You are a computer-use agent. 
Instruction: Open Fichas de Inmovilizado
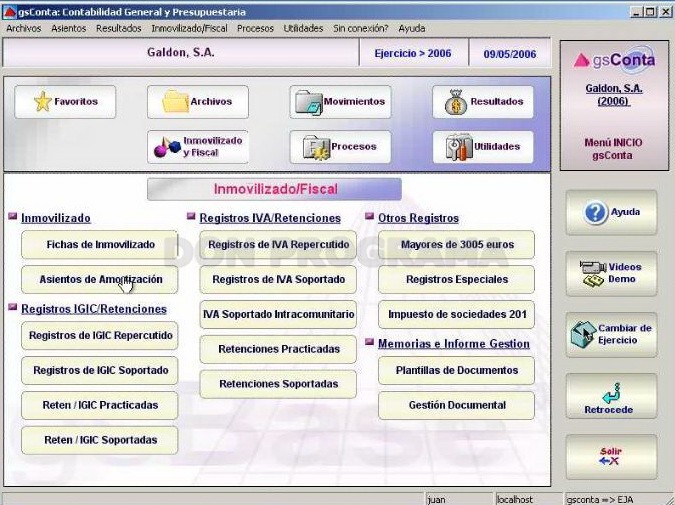[x=99, y=245]
